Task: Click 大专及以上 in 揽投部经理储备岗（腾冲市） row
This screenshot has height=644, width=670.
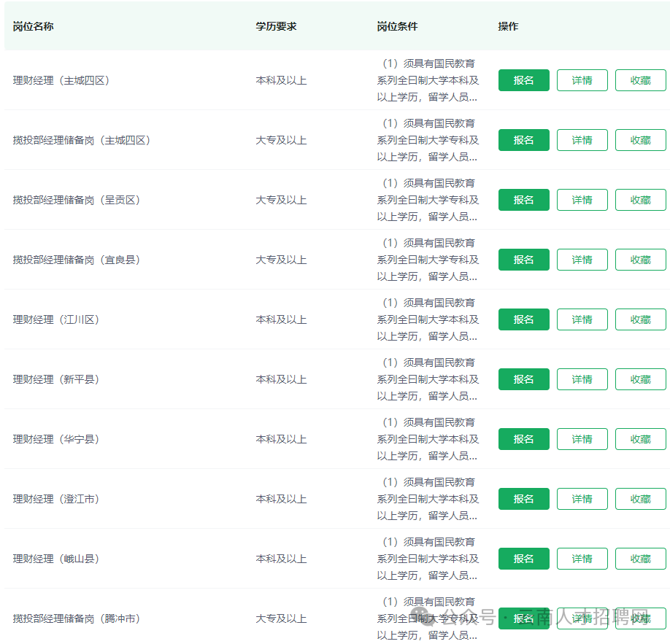Action: pyautogui.click(x=281, y=618)
